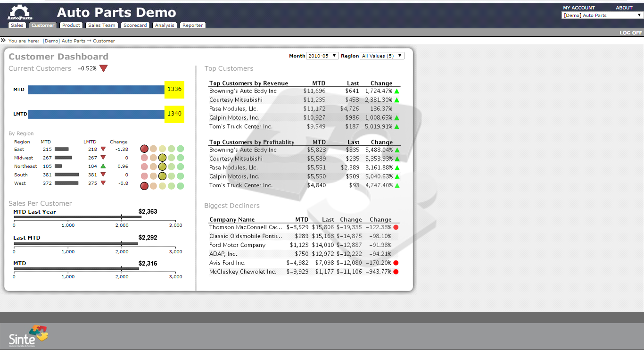Click the LMTD 1340 yellow value box
Screen dimensions: 644x350
174,114
